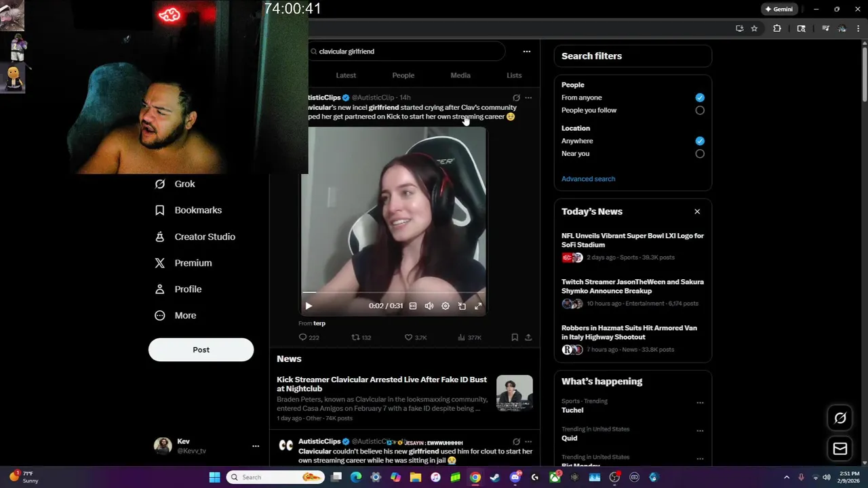Open three-dot menu on the second AutisticClips post
Viewport: 868px width, 488px height.
point(528,442)
